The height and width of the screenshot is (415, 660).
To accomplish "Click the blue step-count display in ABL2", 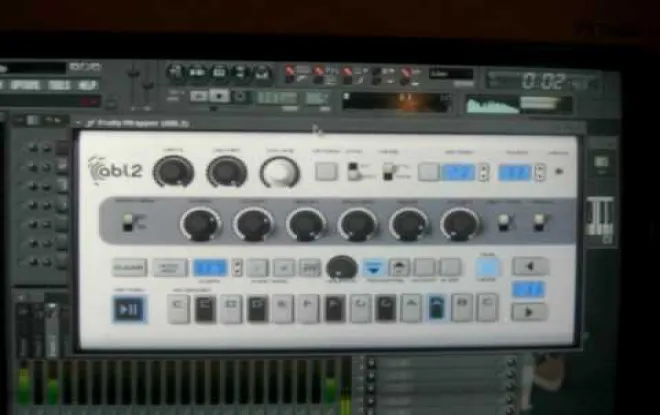I will tap(210, 268).
